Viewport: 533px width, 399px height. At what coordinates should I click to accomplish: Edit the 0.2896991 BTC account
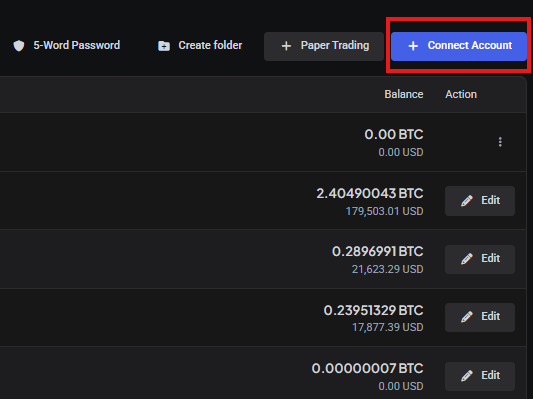pyautogui.click(x=480, y=259)
